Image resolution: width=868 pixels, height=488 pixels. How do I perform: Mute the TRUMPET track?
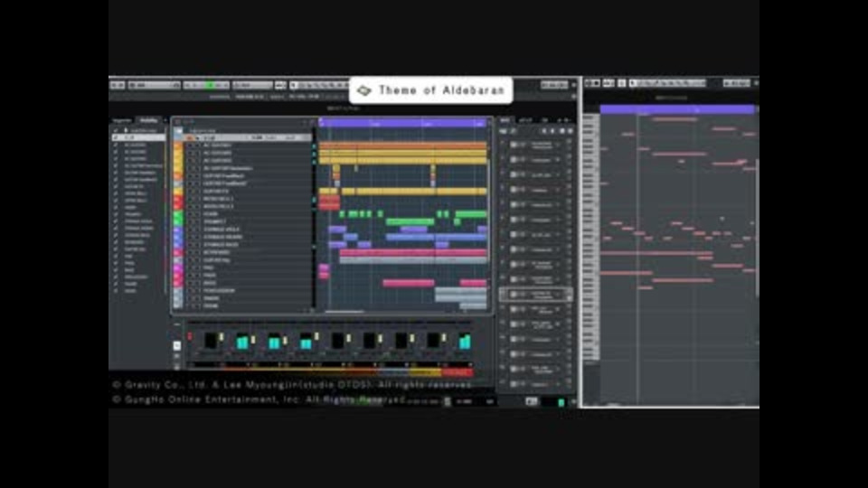pos(190,221)
